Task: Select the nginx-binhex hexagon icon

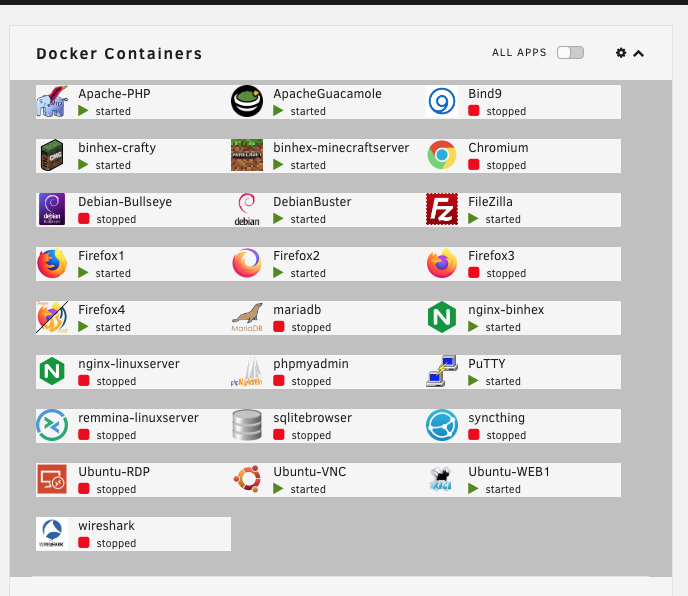Action: [x=442, y=317]
